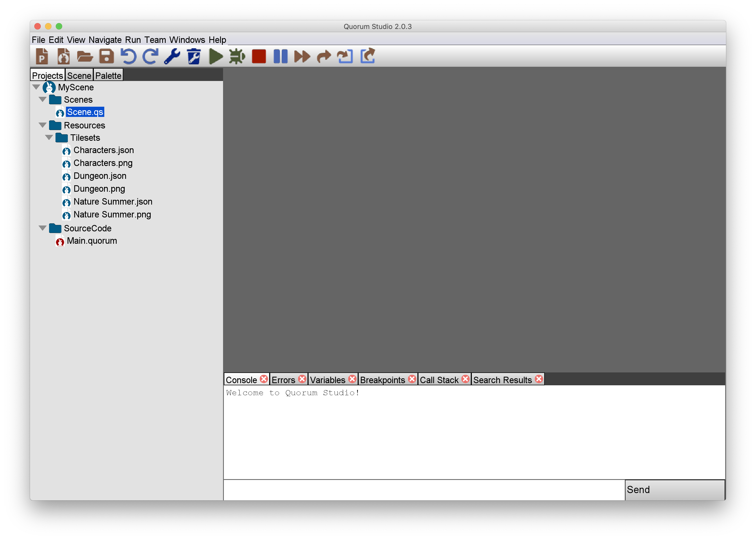Click the Run (play) button to execute
The width and height of the screenshot is (756, 540).
[x=216, y=56]
